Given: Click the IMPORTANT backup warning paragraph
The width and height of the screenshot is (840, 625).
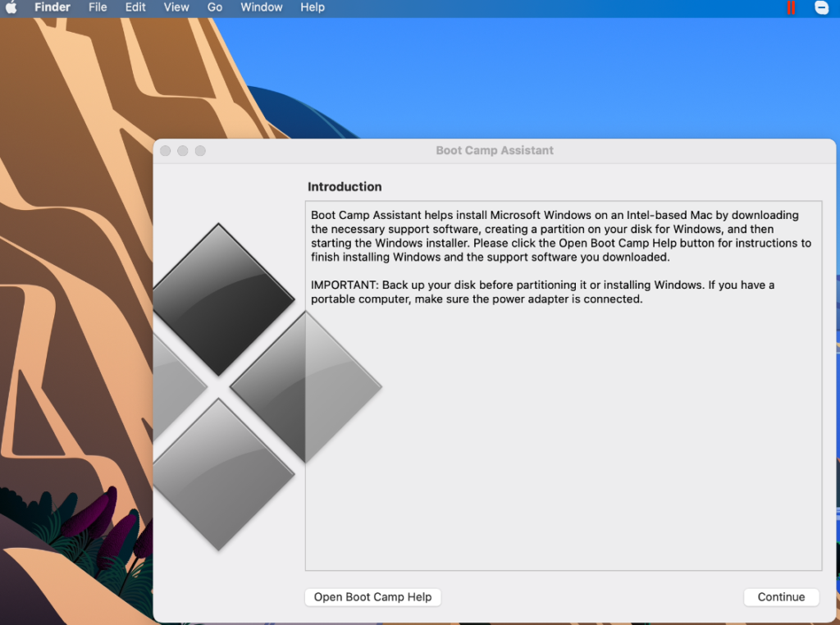Looking at the screenshot, I should click(543, 292).
